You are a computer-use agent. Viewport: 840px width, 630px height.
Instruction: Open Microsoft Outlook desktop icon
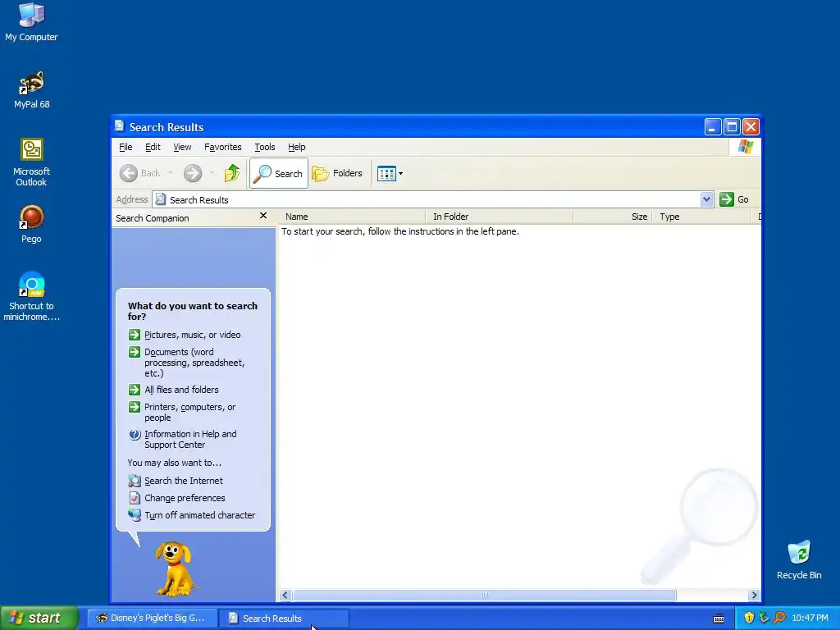tap(32, 162)
